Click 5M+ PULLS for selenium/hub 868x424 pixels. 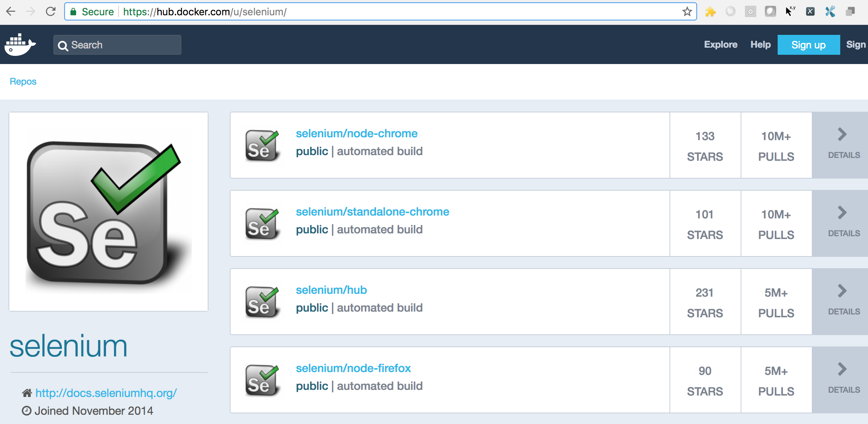(776, 302)
